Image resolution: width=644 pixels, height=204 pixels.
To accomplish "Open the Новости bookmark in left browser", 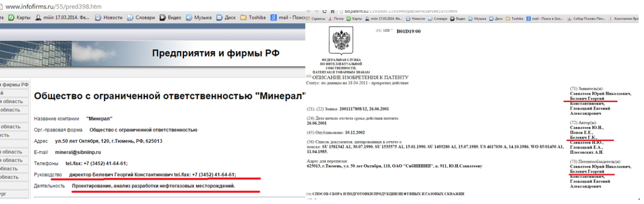I will 108,17.
